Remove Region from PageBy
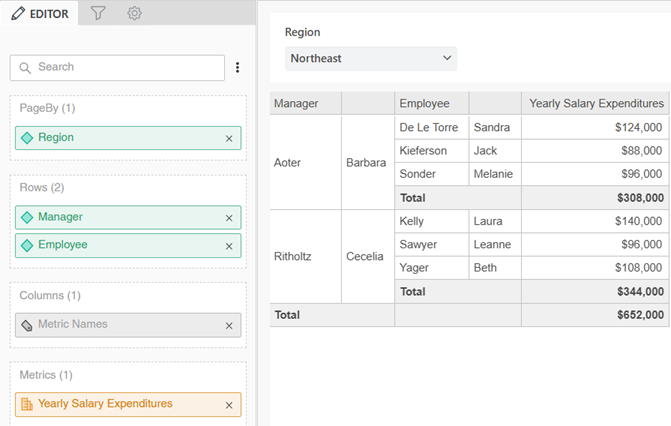 (229, 138)
